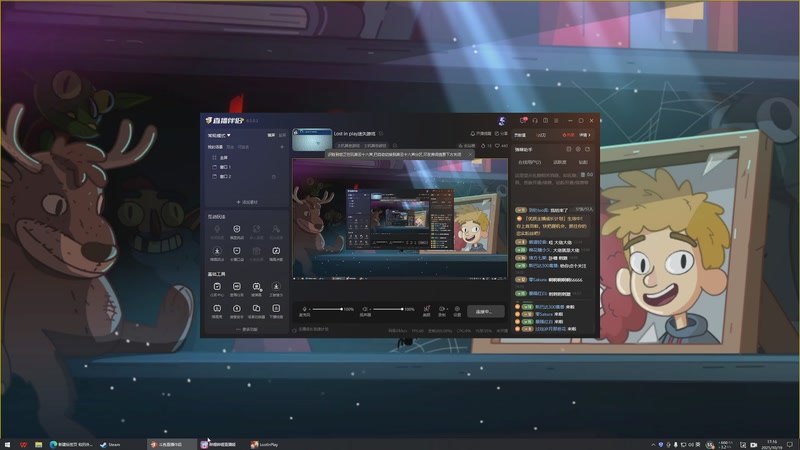Viewport: 800px width, 450px height.
Task: Mute the 麦克风 microphone icon
Action: pos(305,309)
